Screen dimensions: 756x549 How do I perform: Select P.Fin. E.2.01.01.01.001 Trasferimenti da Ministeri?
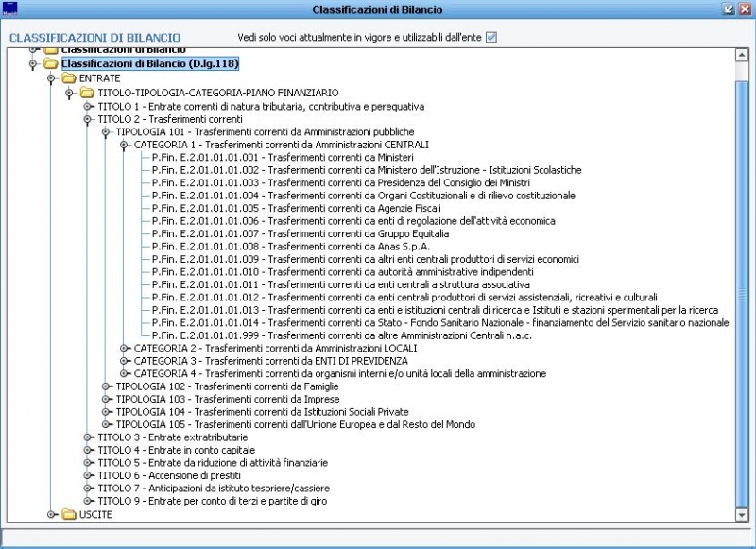283,157
